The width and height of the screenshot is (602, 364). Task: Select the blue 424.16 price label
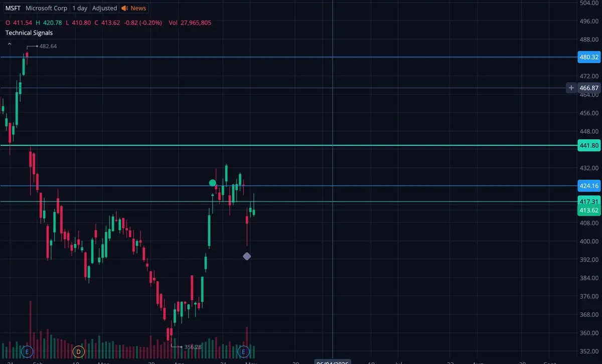click(x=589, y=186)
